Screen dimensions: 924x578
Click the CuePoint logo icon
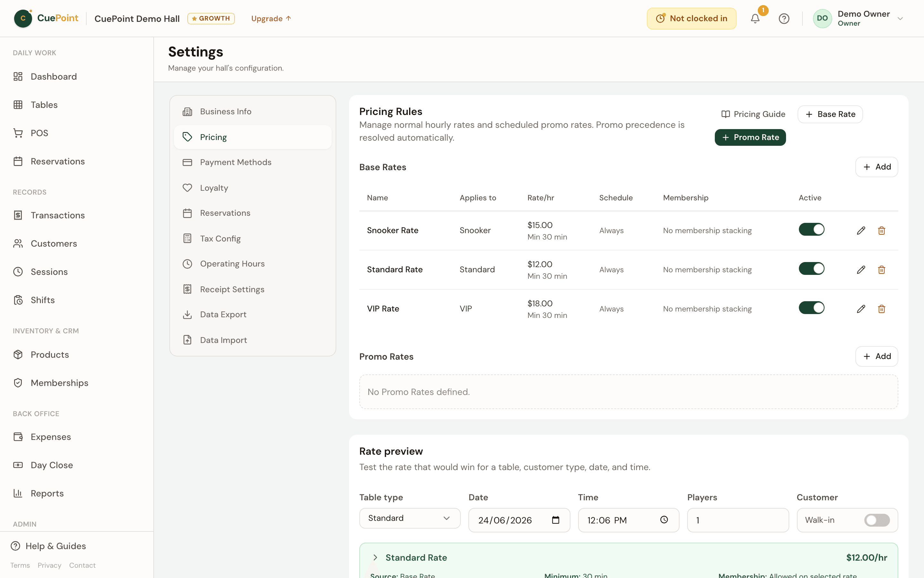point(23,18)
